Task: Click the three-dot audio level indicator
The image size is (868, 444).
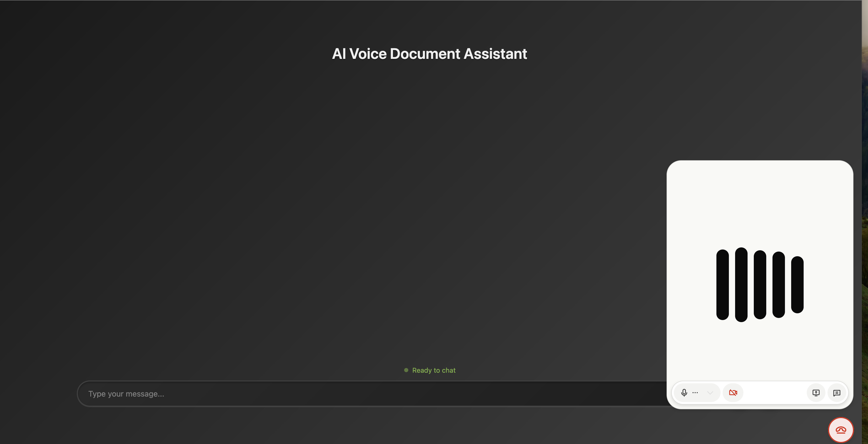Action: click(x=695, y=392)
